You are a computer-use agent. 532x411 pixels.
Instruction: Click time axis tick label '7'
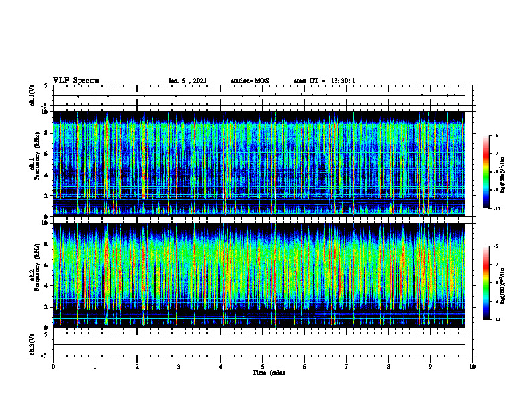point(347,367)
